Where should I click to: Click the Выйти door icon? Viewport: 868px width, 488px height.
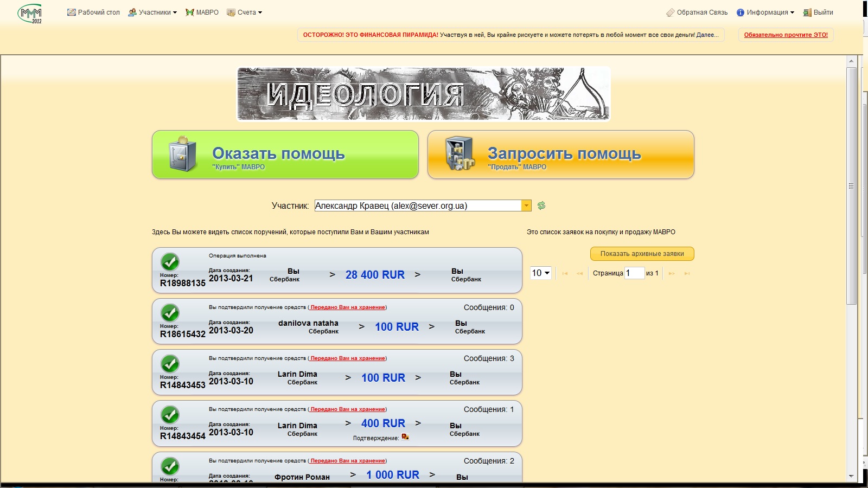coord(807,12)
